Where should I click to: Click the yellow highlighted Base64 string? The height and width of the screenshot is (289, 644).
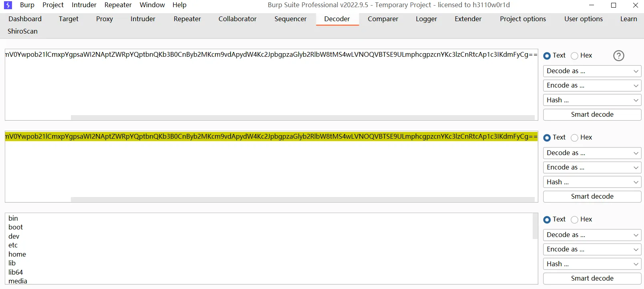(x=271, y=136)
